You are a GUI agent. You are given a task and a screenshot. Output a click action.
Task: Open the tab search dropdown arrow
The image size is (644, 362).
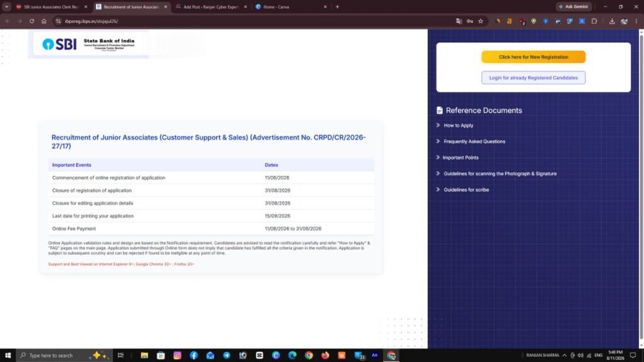point(6,6)
